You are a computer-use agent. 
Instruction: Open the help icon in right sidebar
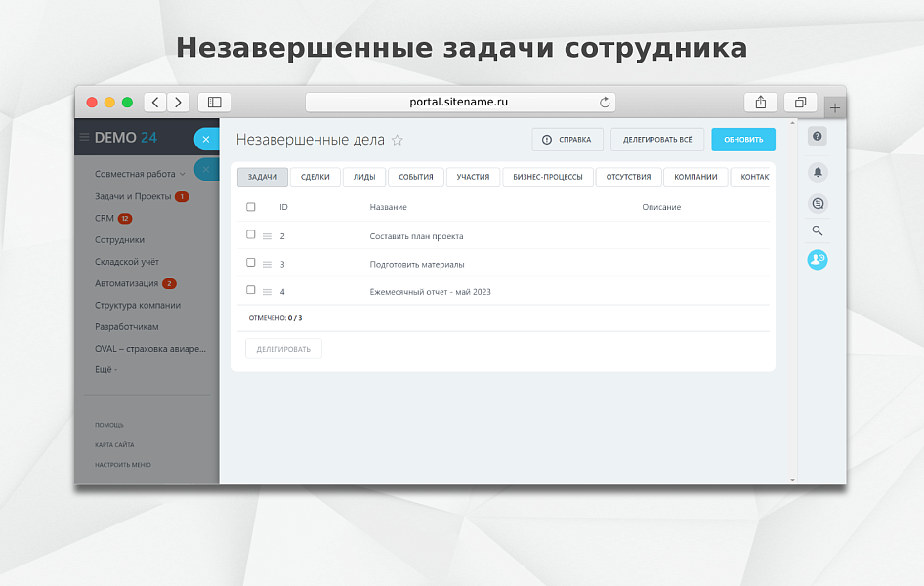click(817, 137)
